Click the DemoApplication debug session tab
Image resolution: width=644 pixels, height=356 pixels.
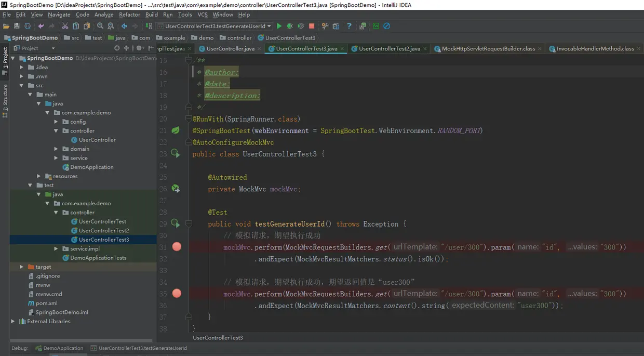(59, 348)
